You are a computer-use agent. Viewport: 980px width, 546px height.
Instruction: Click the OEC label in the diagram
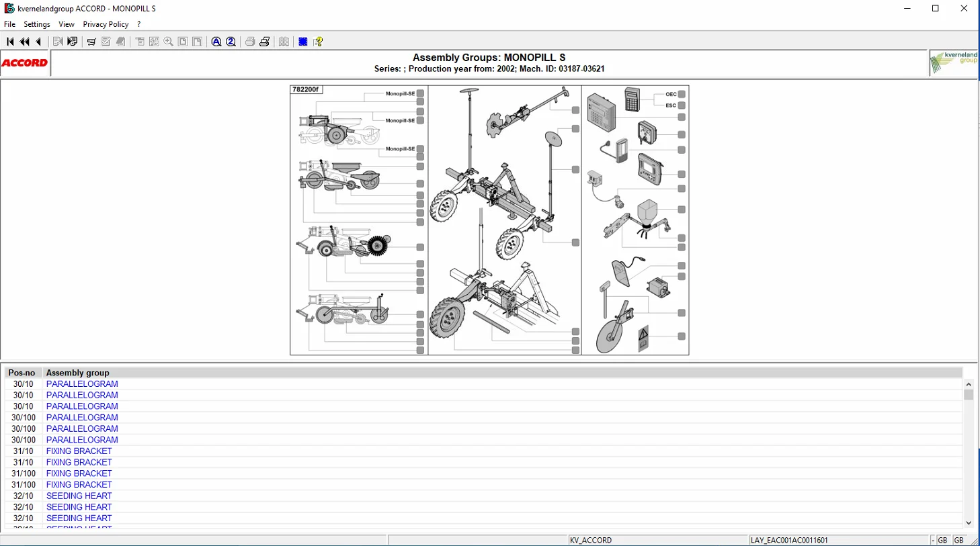[671, 94]
